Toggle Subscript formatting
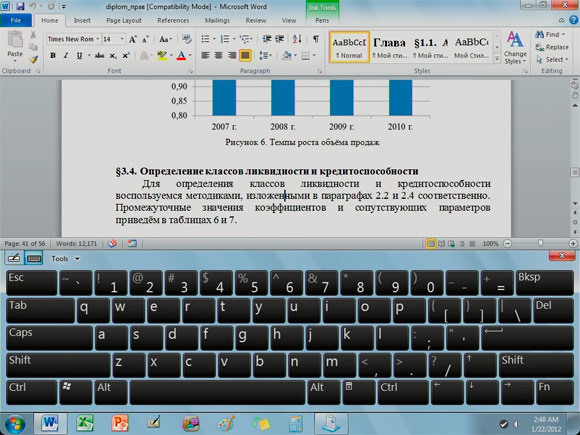580x435 pixels. tap(113, 55)
